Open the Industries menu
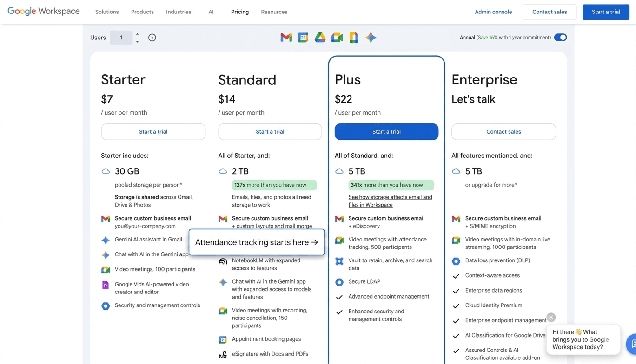This screenshot has height=364, width=636. (x=179, y=12)
